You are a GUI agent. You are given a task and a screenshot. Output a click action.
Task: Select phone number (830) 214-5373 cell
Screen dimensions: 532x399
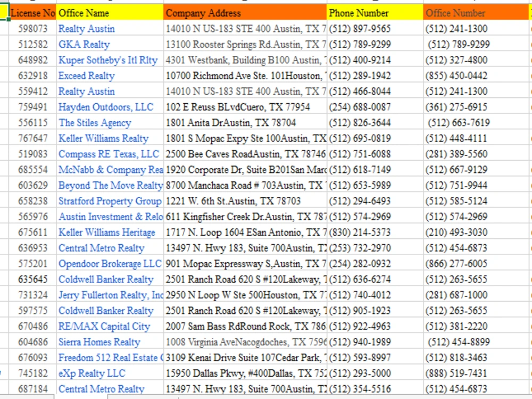[375, 232]
